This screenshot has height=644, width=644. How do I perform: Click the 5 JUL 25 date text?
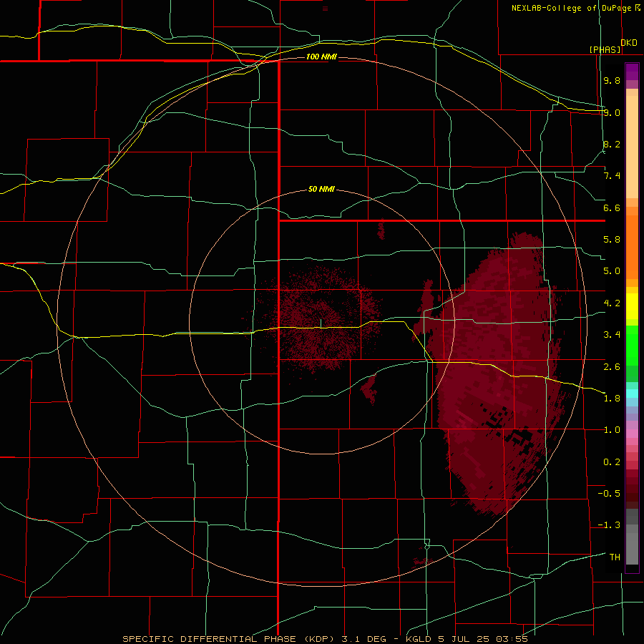[464, 639]
